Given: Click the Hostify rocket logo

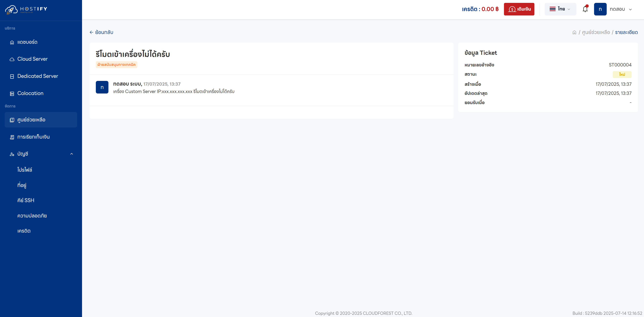Looking at the screenshot, I should click(11, 10).
